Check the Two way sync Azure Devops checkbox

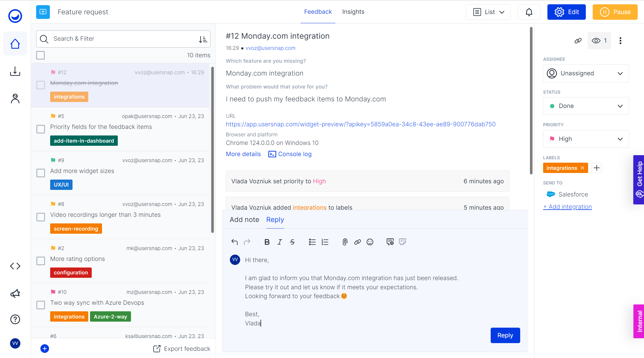[x=41, y=305]
